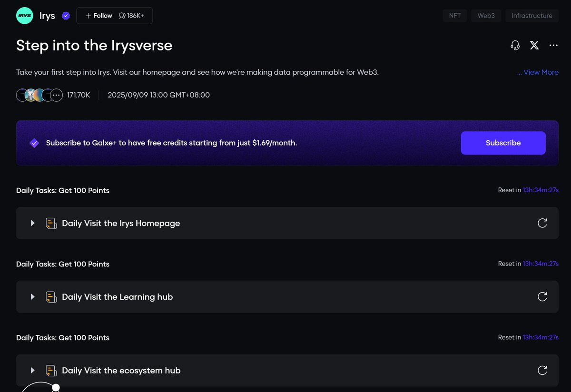Click the verified badge next to Irys
This screenshot has width=571, height=392.
(x=66, y=16)
